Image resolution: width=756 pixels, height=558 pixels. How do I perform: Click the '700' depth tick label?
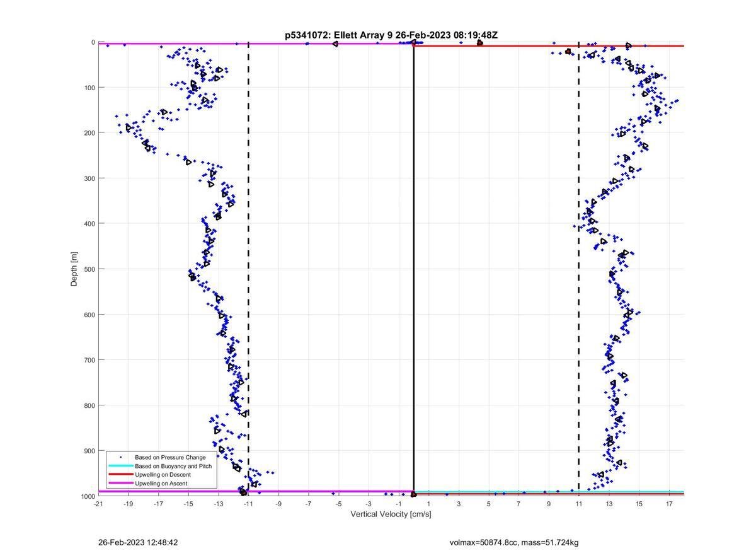pyautogui.click(x=89, y=360)
